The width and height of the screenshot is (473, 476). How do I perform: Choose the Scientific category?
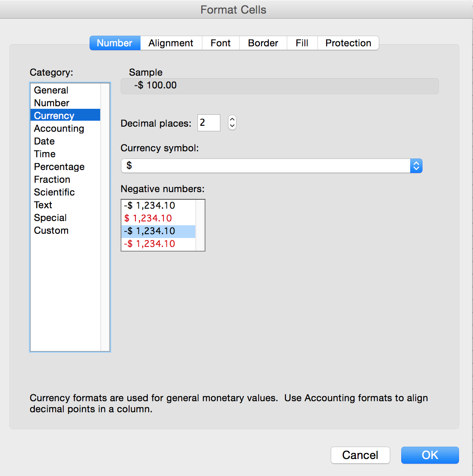point(65,192)
